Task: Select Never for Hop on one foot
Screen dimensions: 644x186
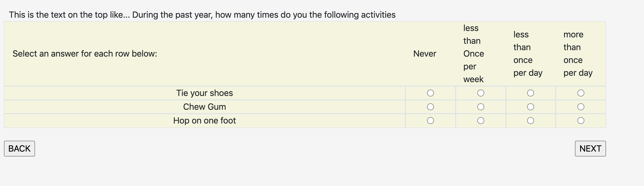Action: [x=430, y=121]
